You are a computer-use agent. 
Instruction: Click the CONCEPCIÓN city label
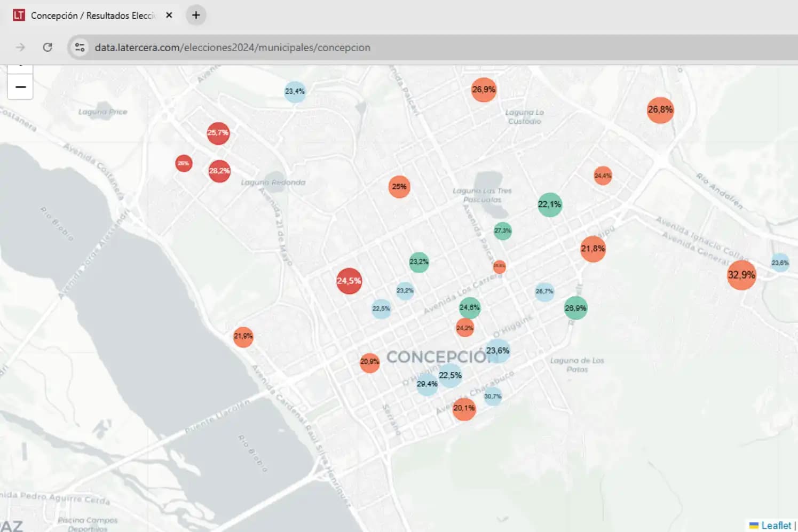coord(439,357)
